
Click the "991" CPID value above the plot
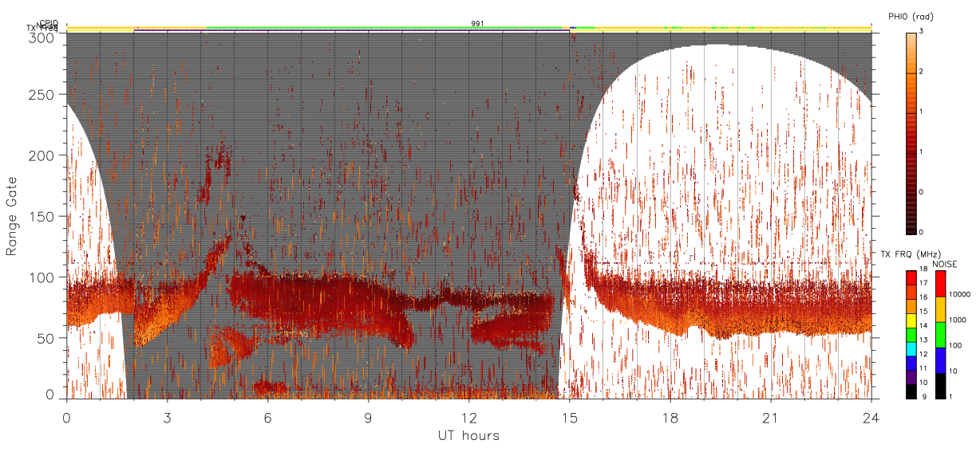pos(478,24)
